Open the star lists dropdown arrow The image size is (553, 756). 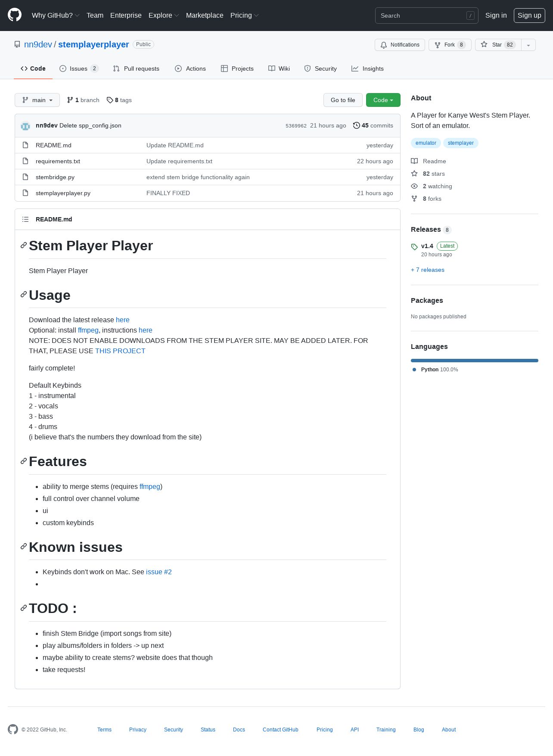pyautogui.click(x=528, y=45)
